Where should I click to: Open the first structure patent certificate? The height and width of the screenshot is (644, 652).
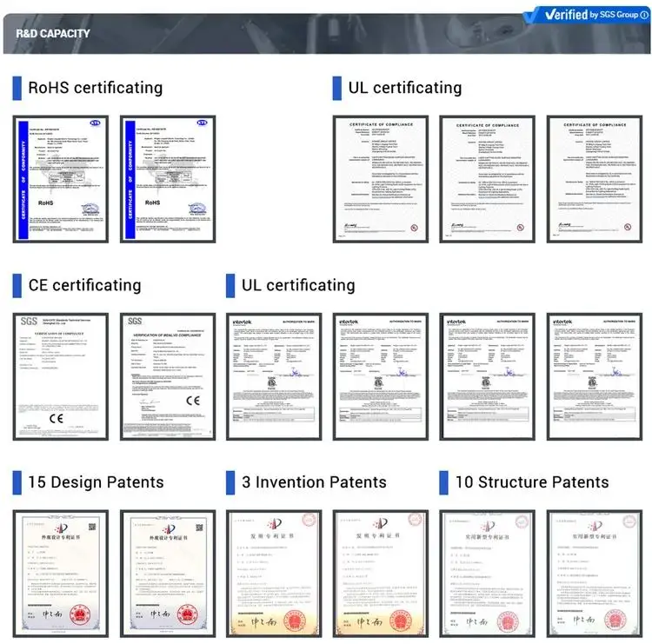point(488,574)
